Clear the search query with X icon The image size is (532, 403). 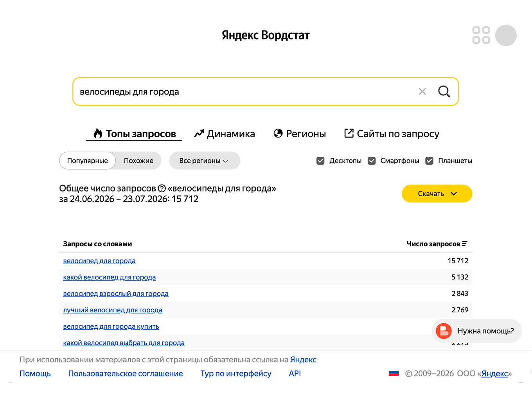422,91
